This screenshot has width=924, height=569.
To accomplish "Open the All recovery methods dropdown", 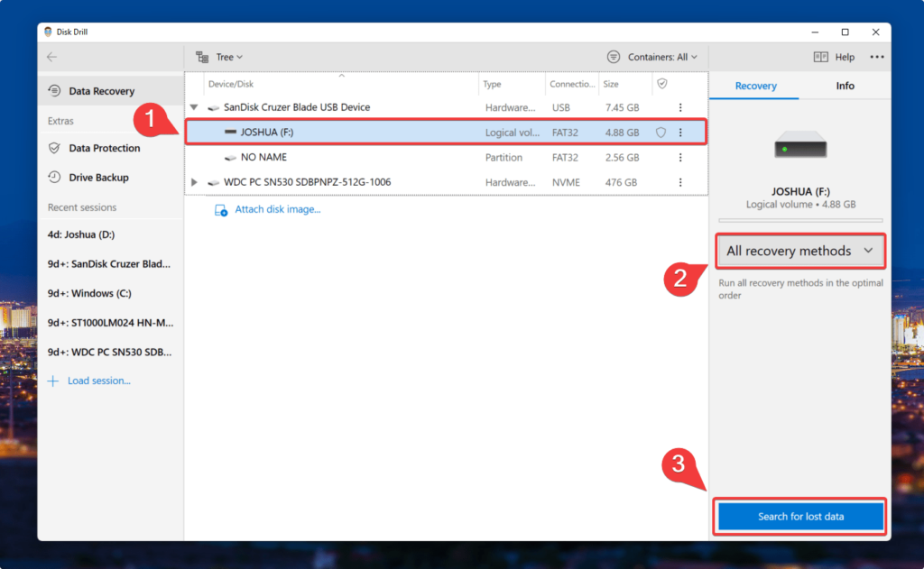I will [x=799, y=251].
